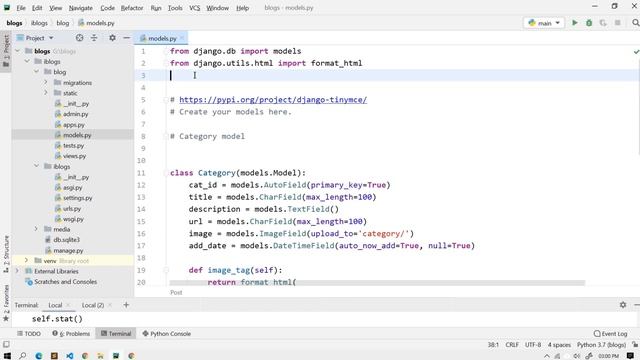Open the File menu
Screen dimensions: 640x360
[x=21, y=8]
